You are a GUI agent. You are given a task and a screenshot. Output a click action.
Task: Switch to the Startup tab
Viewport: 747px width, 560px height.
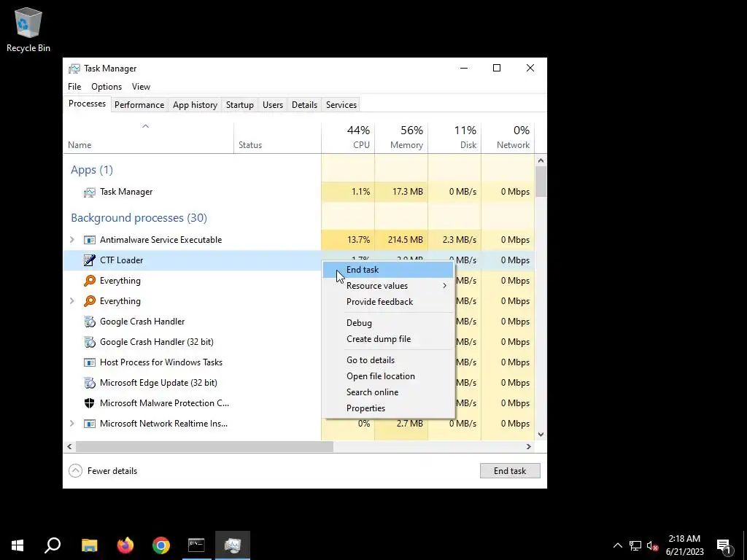point(239,105)
